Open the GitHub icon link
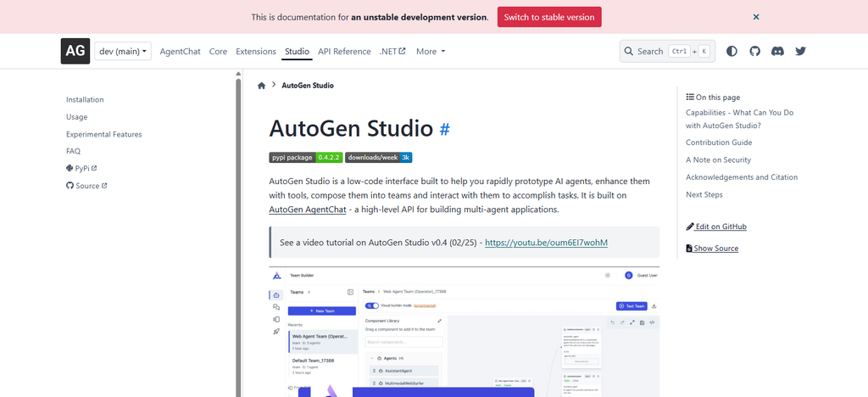Viewport: 868px width, 397px height. 755,51
